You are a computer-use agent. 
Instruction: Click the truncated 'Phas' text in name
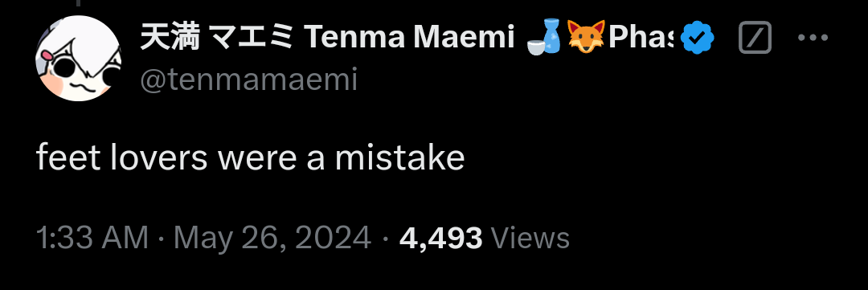[x=641, y=38]
